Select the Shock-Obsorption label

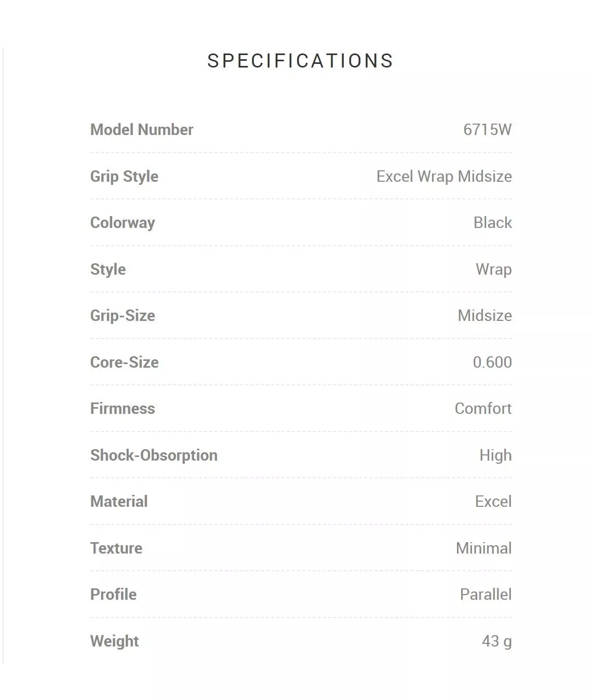click(x=154, y=455)
